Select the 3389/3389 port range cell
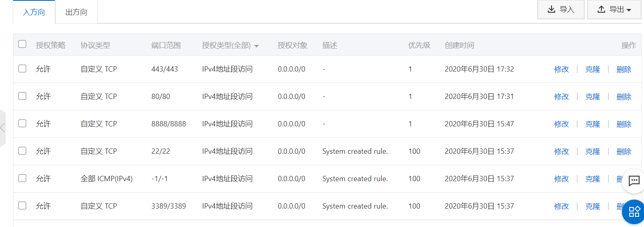The height and width of the screenshot is (227, 644). click(x=169, y=206)
